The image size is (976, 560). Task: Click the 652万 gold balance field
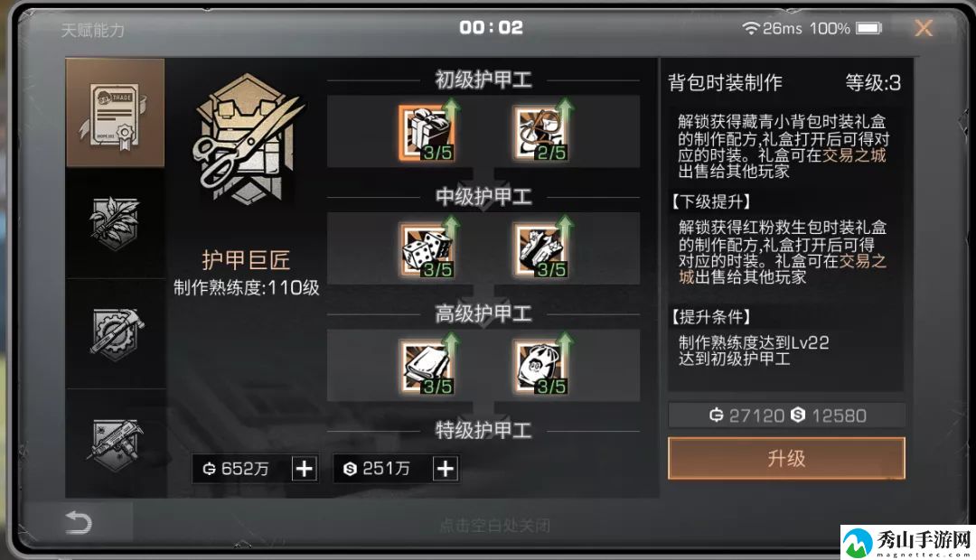[243, 469]
